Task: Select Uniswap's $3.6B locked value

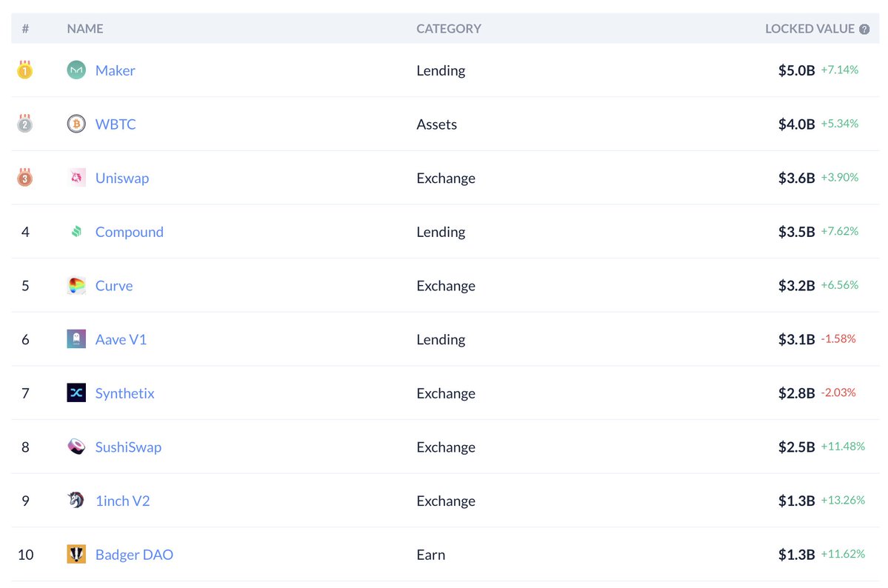Action: [796, 178]
